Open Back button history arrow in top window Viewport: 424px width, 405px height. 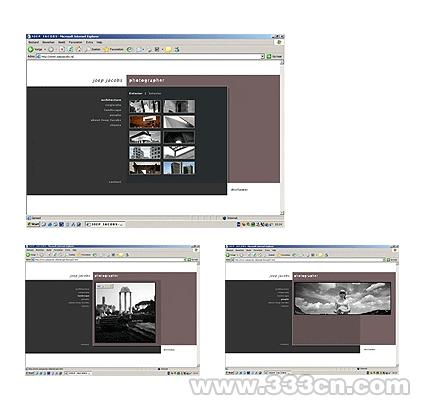45,49
